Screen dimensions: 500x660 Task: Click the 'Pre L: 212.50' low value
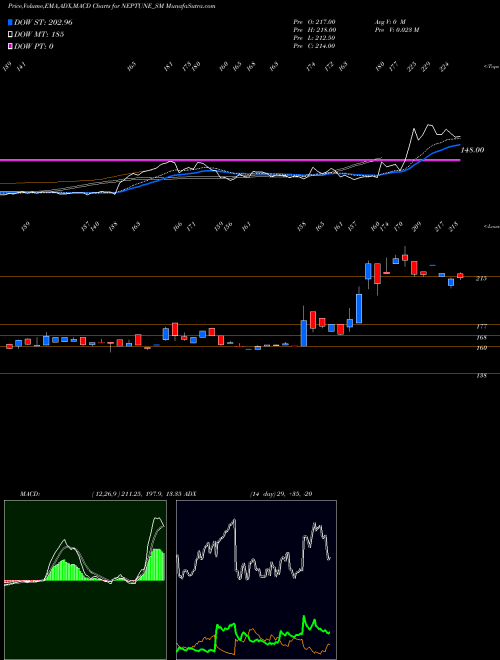pos(314,38)
